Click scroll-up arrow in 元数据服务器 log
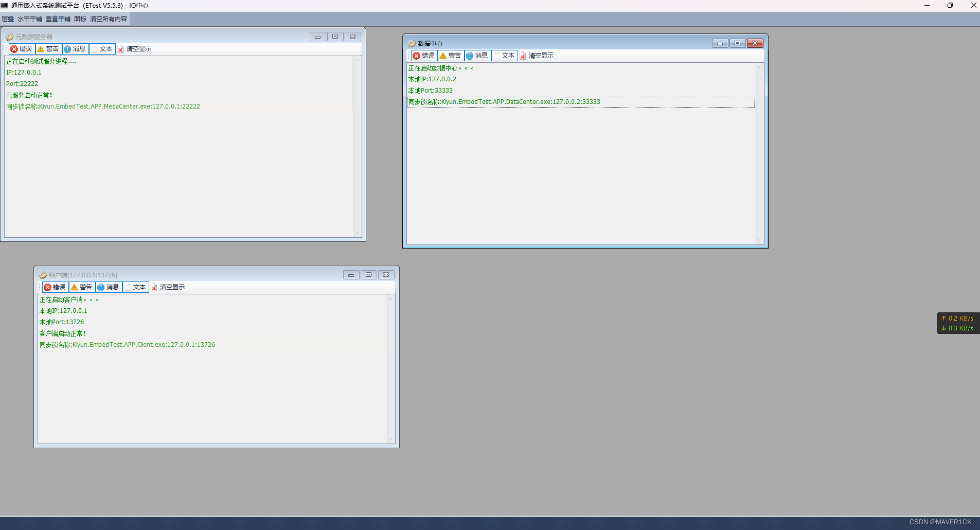The width and height of the screenshot is (980, 530). 358,60
